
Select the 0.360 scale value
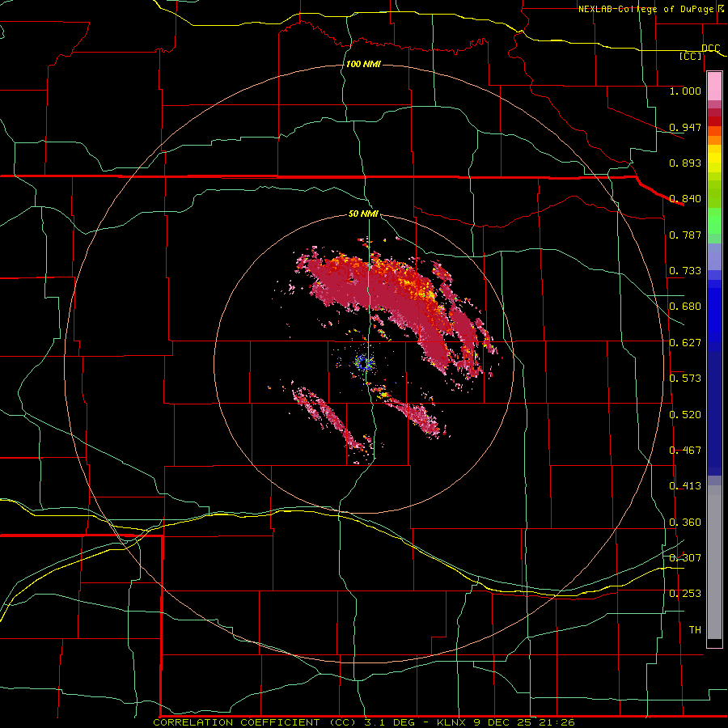point(685,523)
